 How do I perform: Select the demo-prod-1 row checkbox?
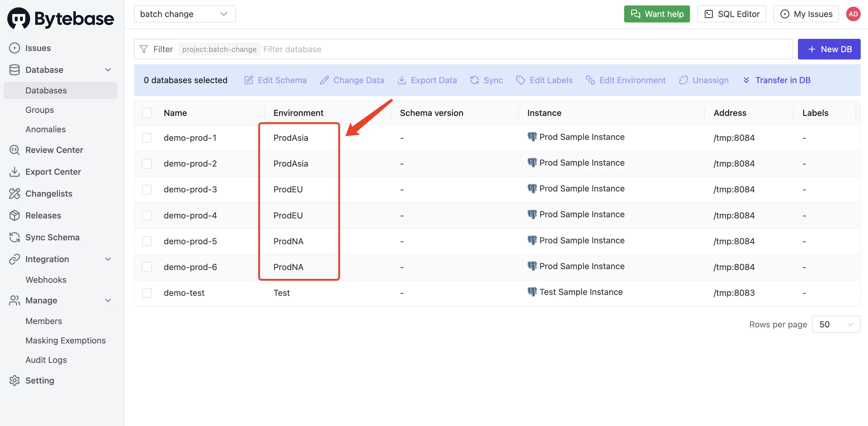(x=146, y=138)
